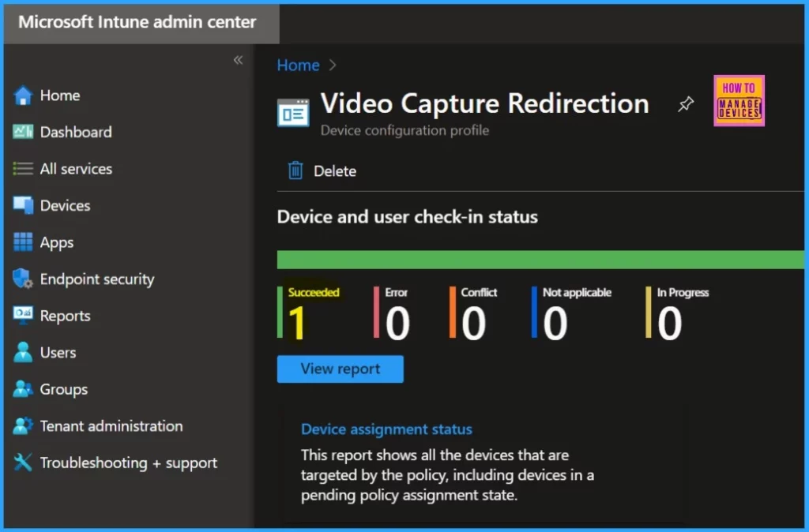Open All services in navigation
This screenshot has width=809, height=532.
tap(76, 169)
